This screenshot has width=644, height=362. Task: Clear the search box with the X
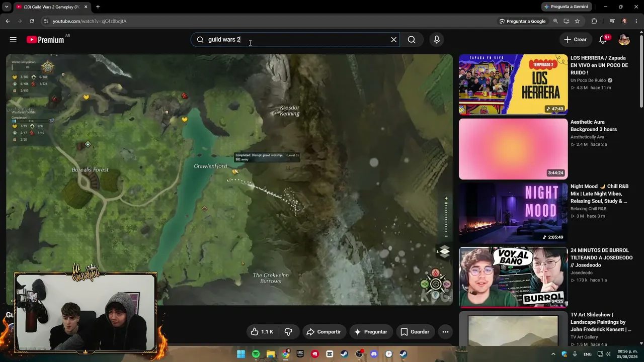pyautogui.click(x=394, y=40)
